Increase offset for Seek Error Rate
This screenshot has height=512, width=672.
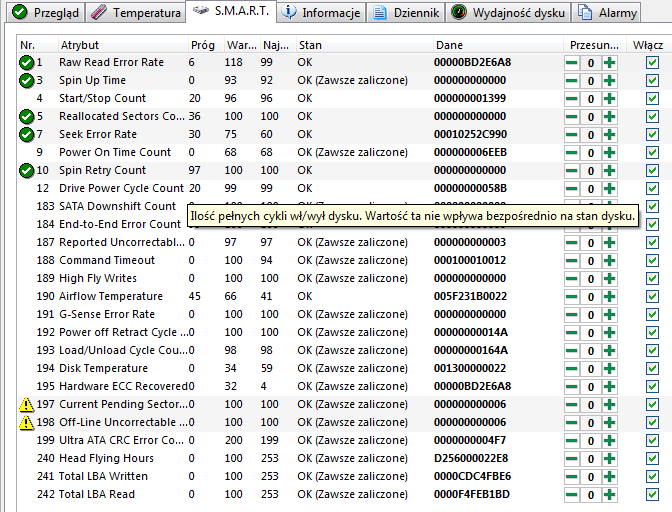(x=609, y=135)
